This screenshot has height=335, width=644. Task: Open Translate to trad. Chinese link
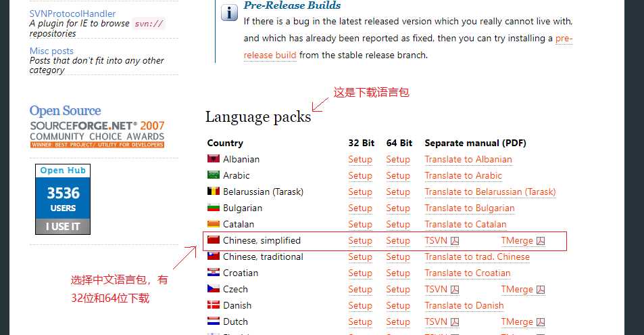point(477,256)
